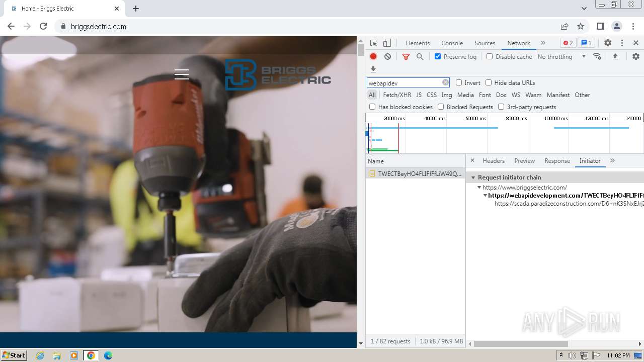The image size is (644, 362).
Task: Stop recording network log
Action: 373,57
